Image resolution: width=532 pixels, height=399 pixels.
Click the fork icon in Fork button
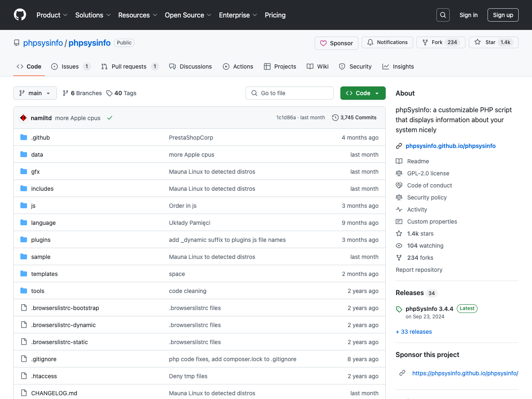425,42
